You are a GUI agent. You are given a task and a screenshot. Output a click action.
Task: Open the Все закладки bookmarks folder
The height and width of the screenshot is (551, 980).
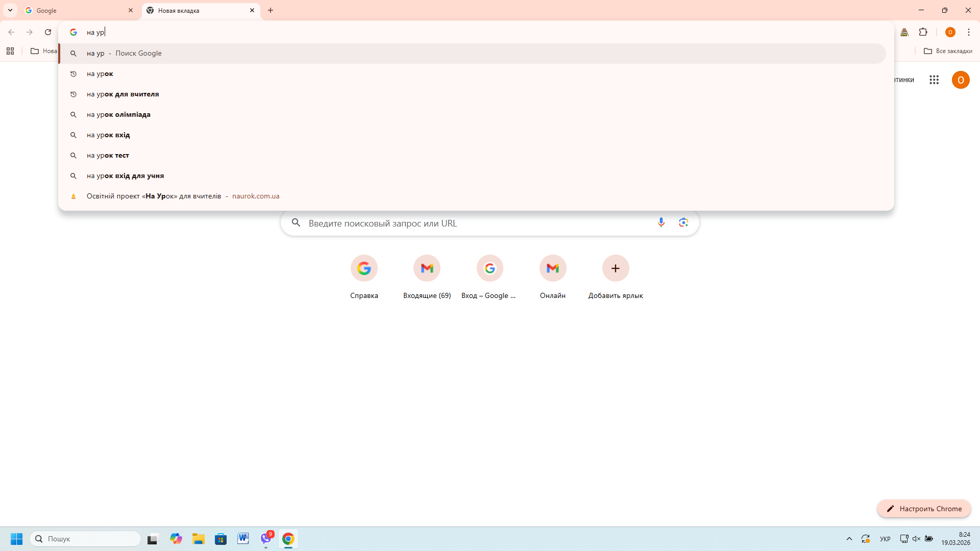(x=948, y=51)
